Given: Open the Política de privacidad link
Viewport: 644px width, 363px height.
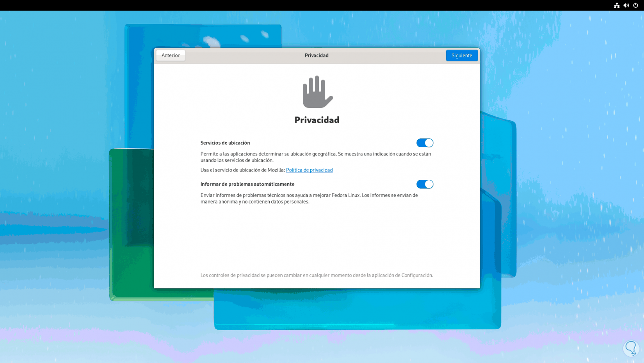Looking at the screenshot, I should [309, 170].
